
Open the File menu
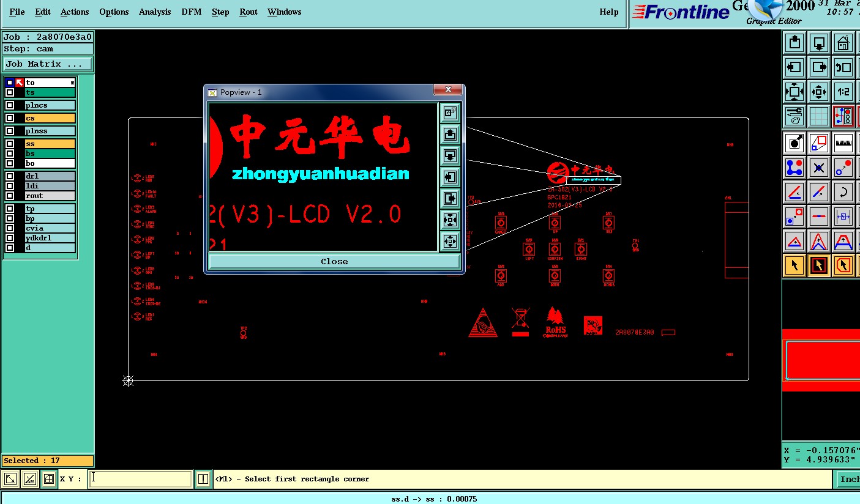point(17,12)
